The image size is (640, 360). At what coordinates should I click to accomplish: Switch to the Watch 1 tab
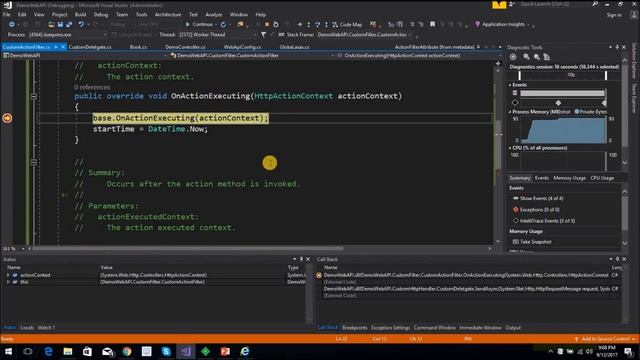click(46, 327)
